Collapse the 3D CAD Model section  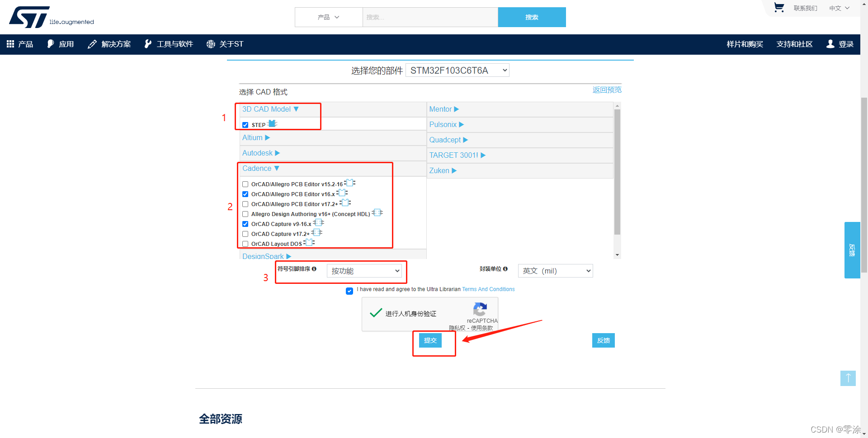pos(270,109)
